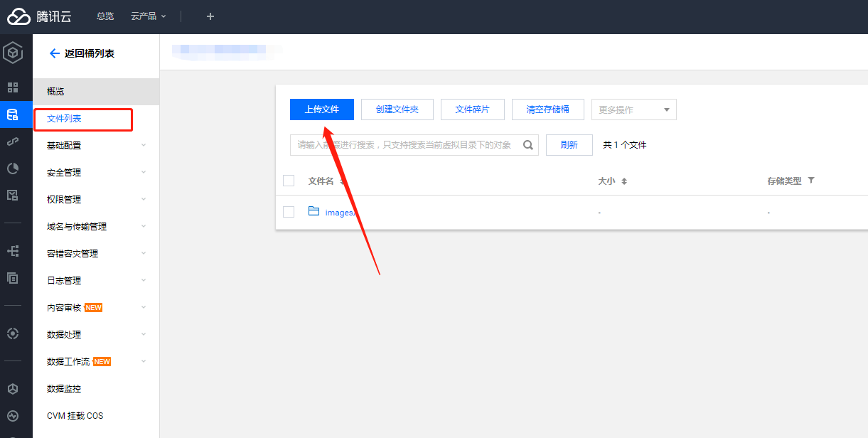This screenshot has height=438, width=868.
Task: Toggle the select-all checkbox in the header
Action: pyautogui.click(x=289, y=181)
